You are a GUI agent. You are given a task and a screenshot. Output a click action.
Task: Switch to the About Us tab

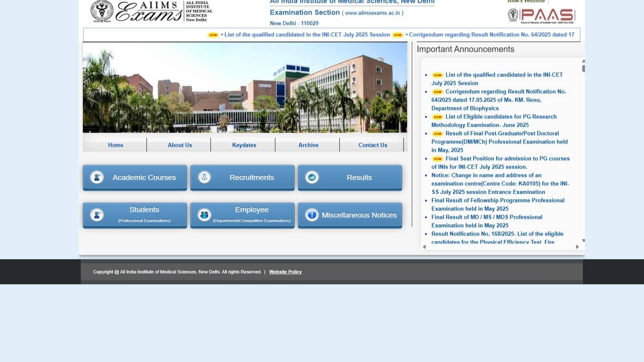pyautogui.click(x=180, y=145)
